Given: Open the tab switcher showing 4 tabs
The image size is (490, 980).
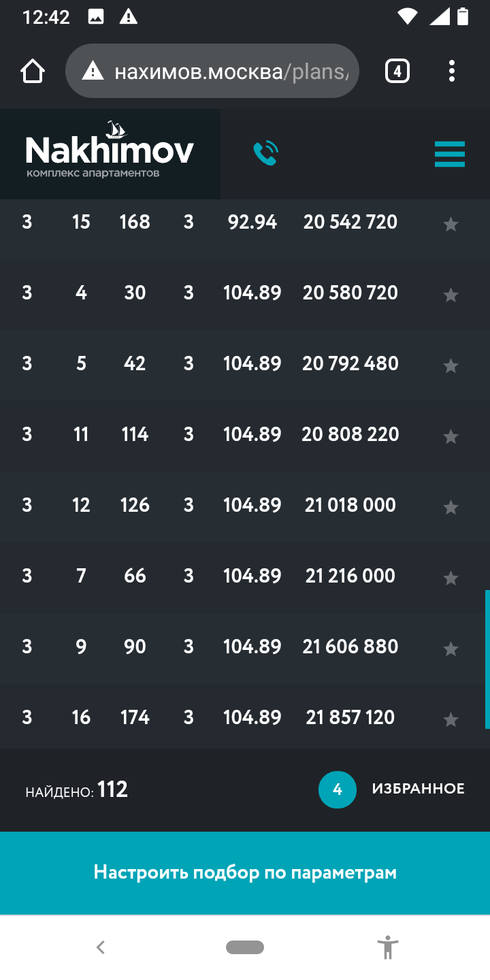Looking at the screenshot, I should click(397, 71).
